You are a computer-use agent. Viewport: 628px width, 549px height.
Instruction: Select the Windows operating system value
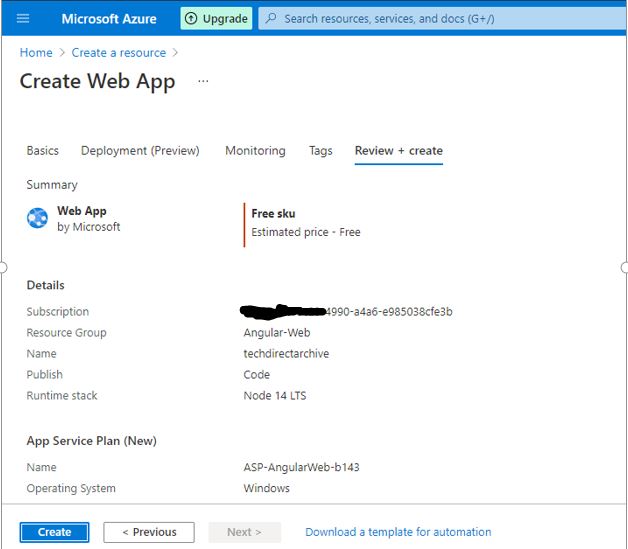click(x=266, y=488)
